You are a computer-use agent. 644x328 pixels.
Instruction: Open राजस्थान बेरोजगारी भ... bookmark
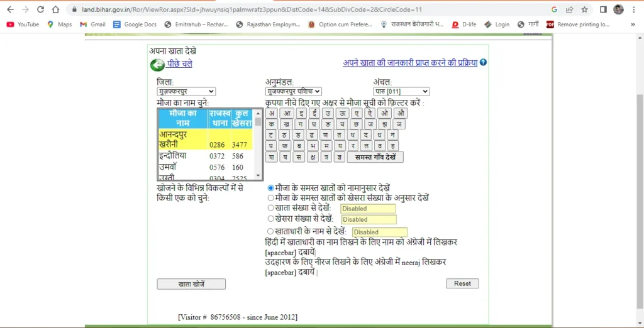click(x=413, y=25)
